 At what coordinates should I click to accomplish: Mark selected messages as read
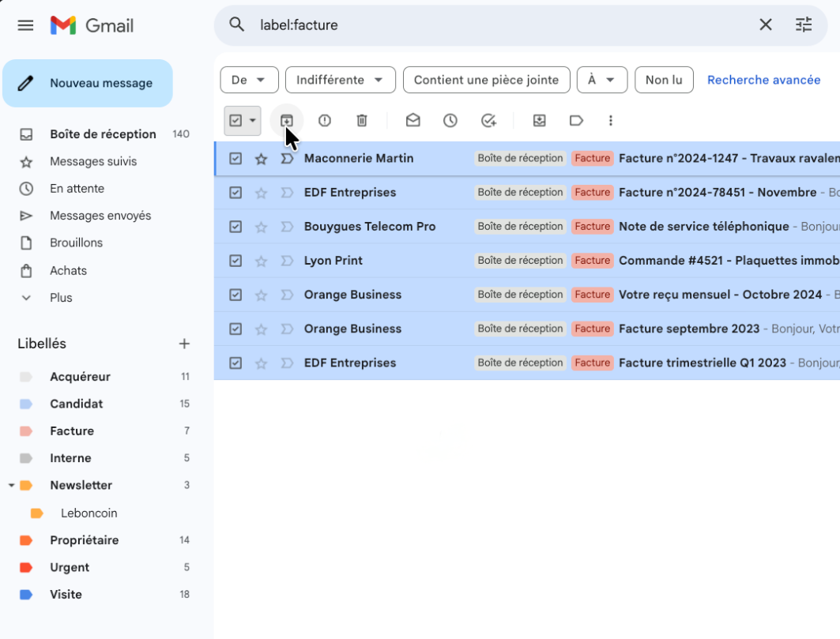click(x=412, y=121)
